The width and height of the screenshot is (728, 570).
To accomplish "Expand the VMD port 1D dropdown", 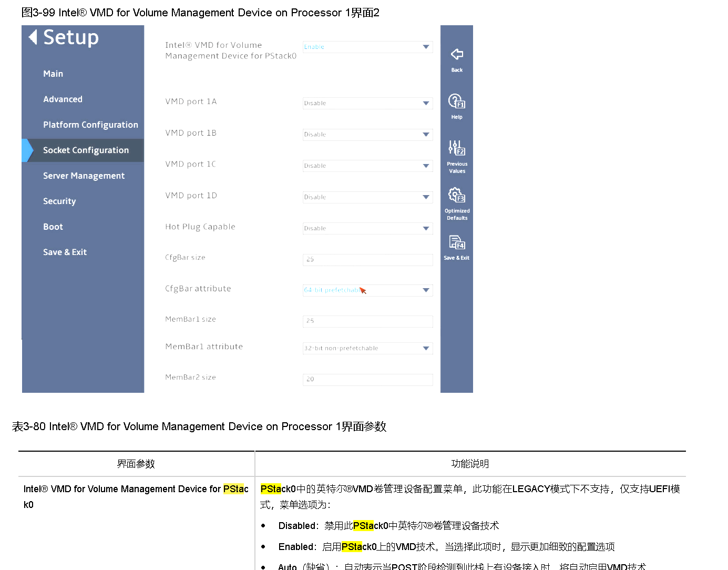I will click(367, 197).
